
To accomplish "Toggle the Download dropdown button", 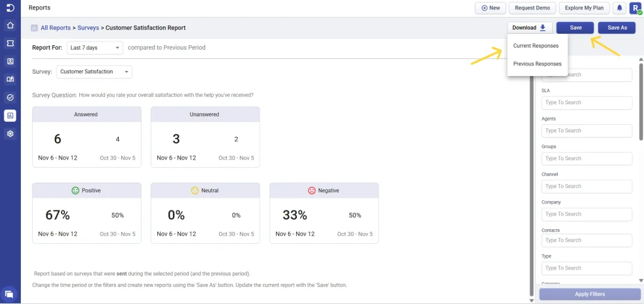I will (530, 28).
